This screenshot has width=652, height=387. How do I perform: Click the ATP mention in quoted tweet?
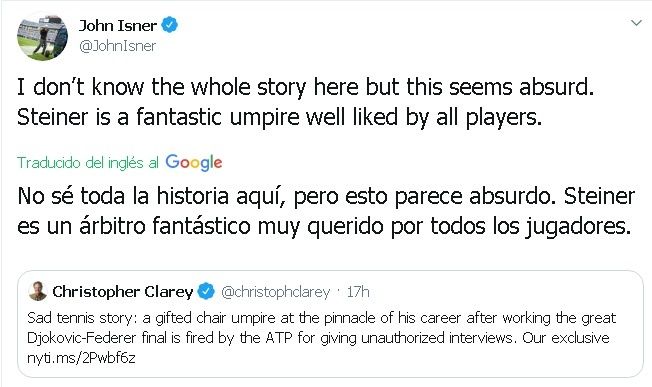tap(279, 338)
